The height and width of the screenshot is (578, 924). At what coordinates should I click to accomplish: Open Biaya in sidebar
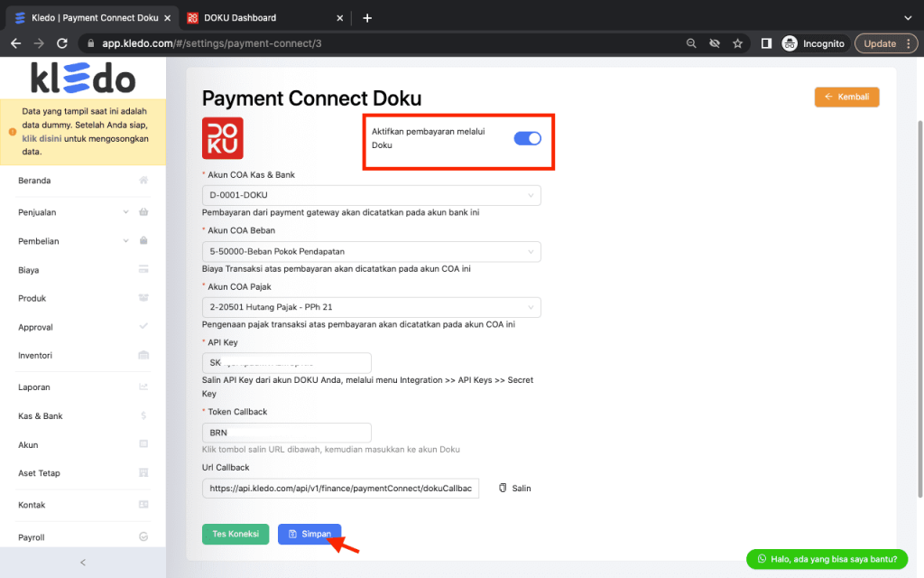click(x=28, y=270)
